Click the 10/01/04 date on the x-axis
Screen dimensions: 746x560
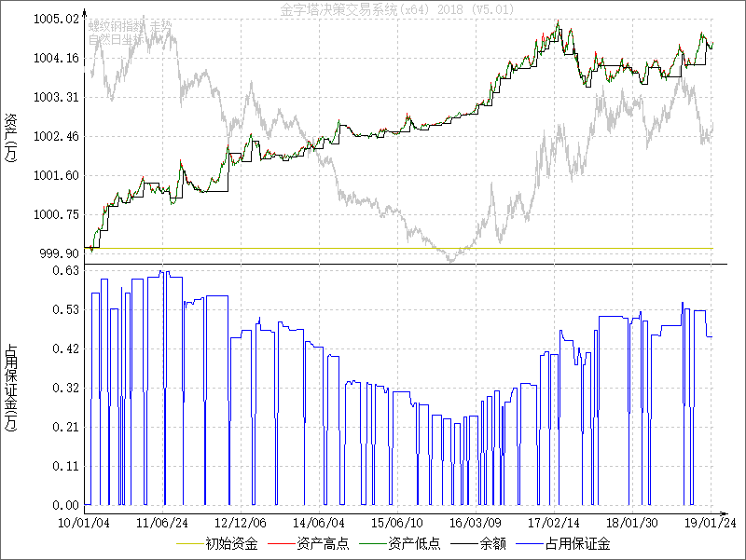coord(85,523)
